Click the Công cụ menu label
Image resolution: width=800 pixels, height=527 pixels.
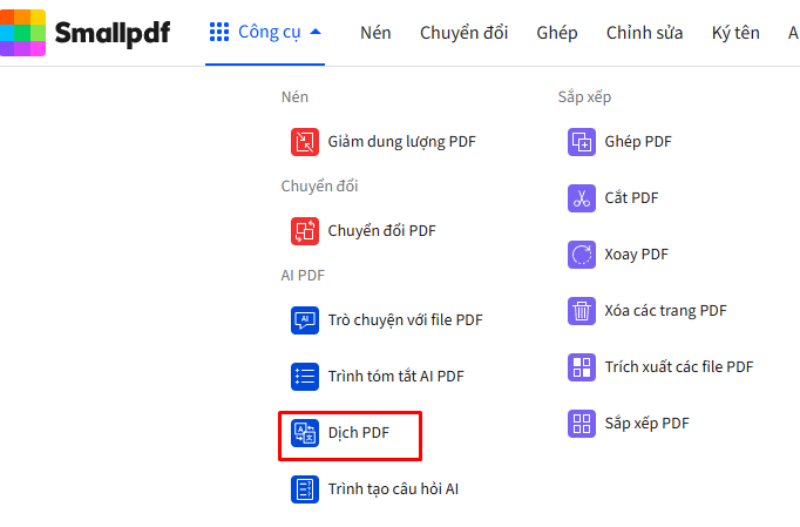[x=269, y=32]
